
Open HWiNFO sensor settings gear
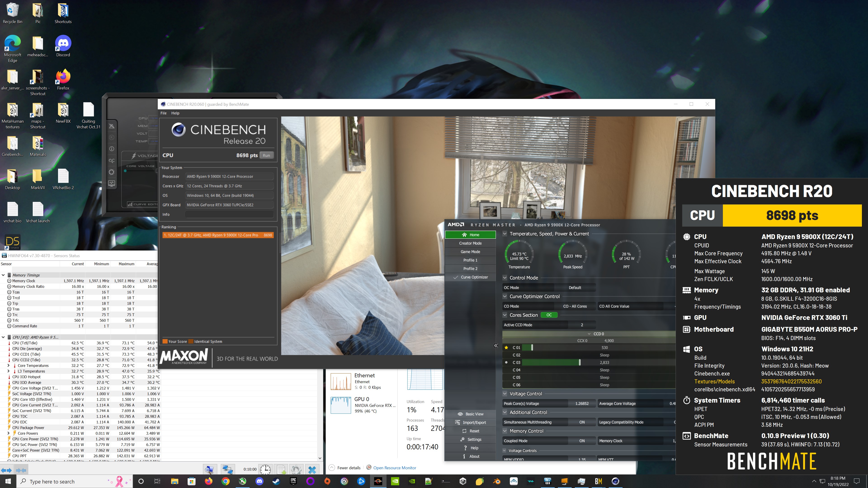pos(296,469)
